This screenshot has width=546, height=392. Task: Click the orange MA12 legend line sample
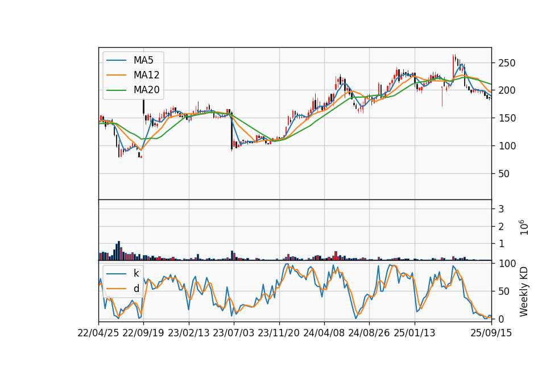[x=116, y=75]
